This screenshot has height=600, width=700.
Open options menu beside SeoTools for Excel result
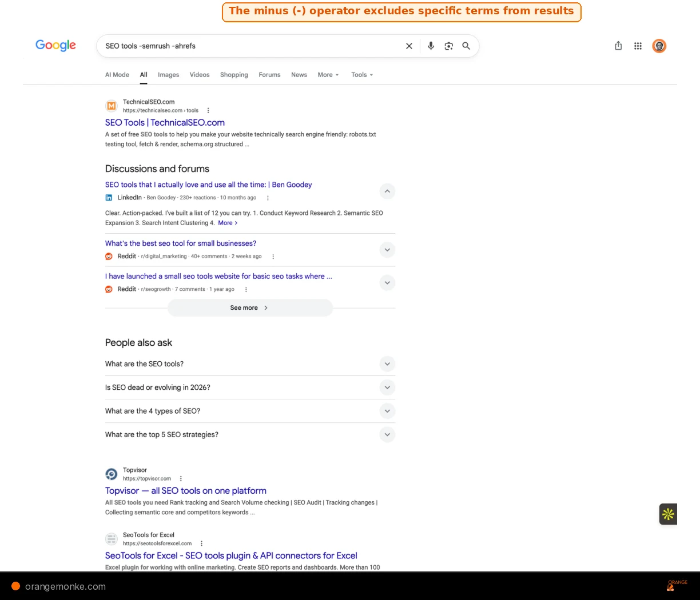pyautogui.click(x=201, y=543)
